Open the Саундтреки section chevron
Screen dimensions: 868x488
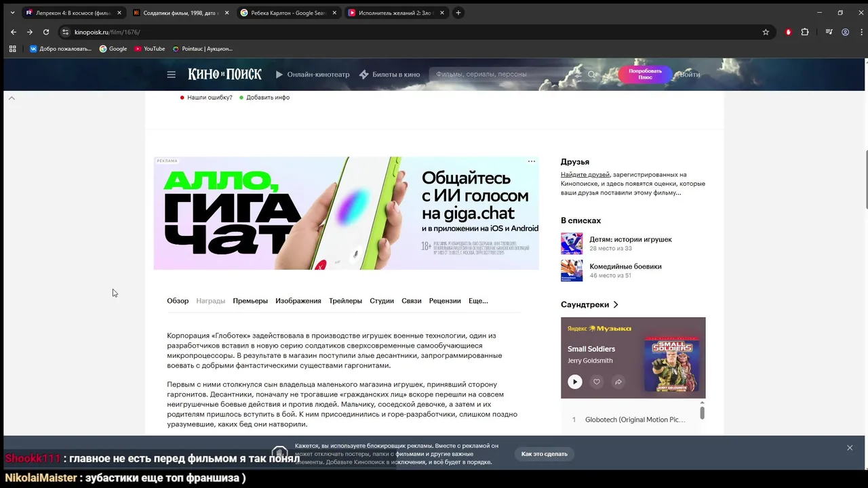click(x=616, y=305)
